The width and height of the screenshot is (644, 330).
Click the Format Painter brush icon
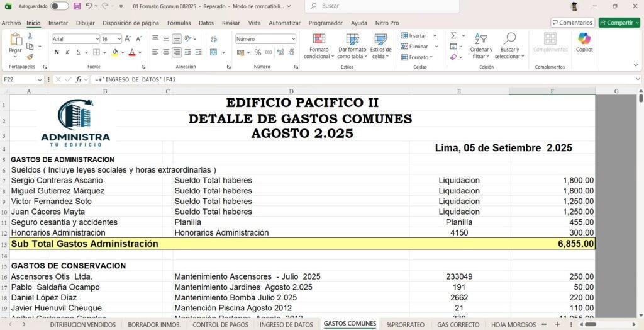[30, 57]
